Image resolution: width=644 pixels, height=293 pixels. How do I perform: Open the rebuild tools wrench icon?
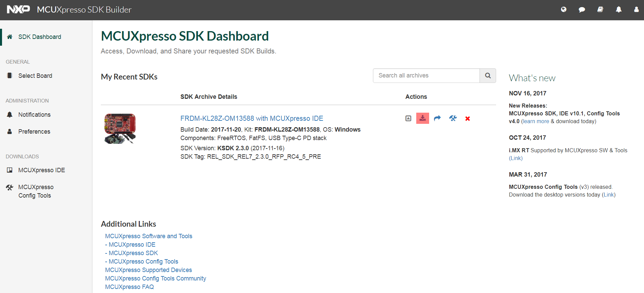coord(453,118)
